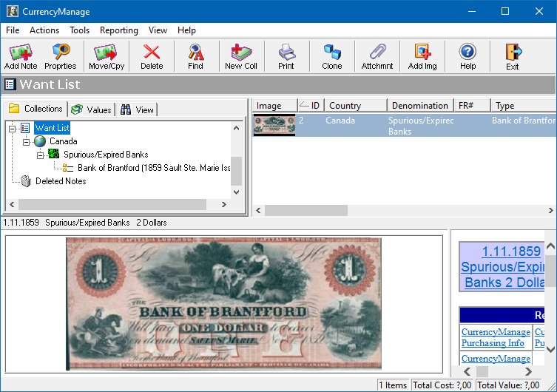Collapse the Want List tree node
This screenshot has width=557, height=392.
[x=12, y=128]
